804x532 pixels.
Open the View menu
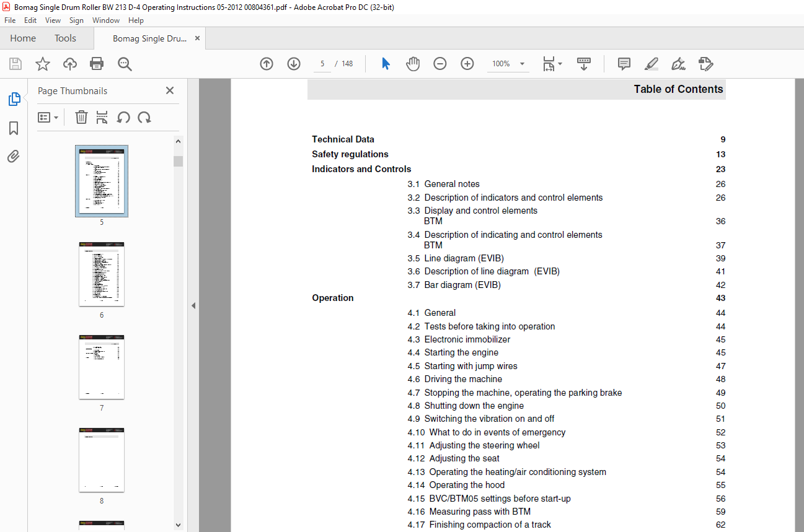pos(53,20)
